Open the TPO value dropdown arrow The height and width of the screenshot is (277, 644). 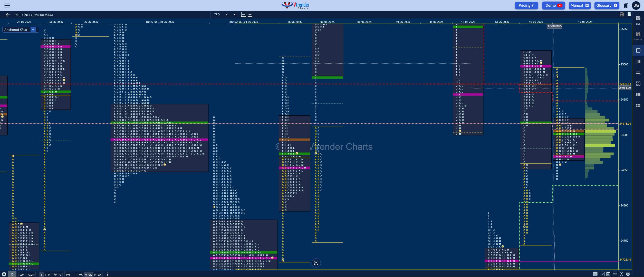[235, 14]
